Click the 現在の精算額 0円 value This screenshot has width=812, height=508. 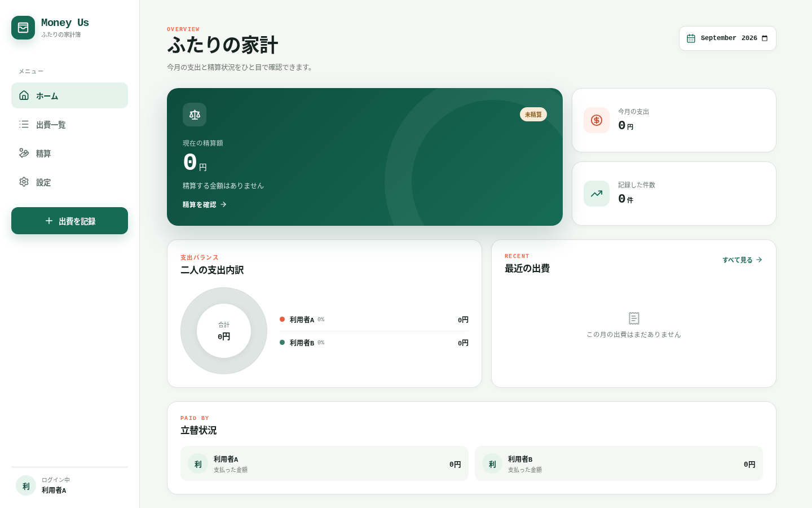195,163
